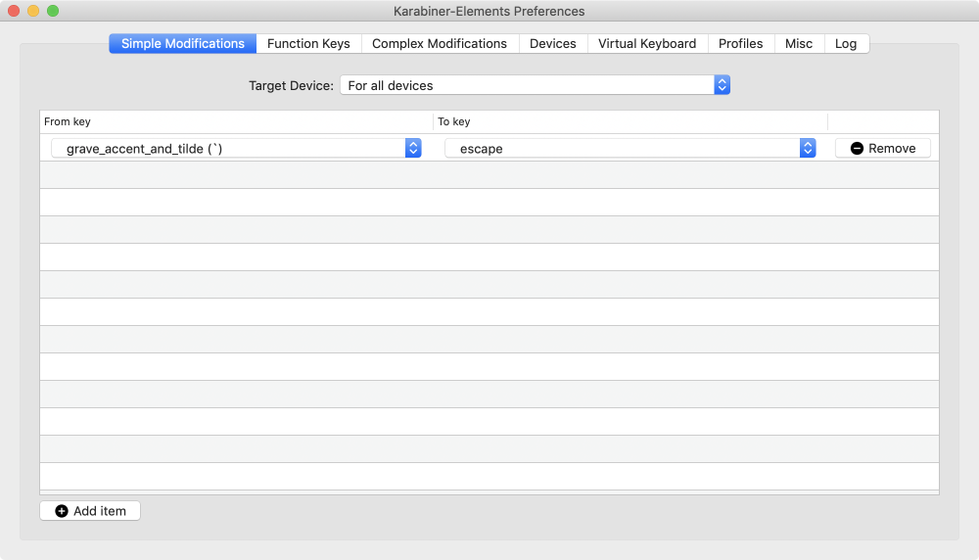979x560 pixels.
Task: Open the Complex Modifications tab
Action: [440, 44]
